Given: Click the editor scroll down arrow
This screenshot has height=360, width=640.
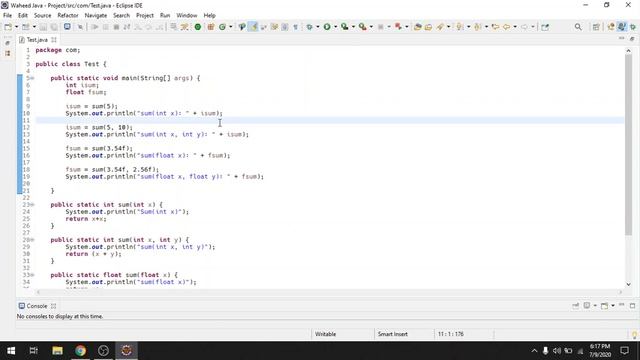Looking at the screenshot, I should [x=628, y=284].
